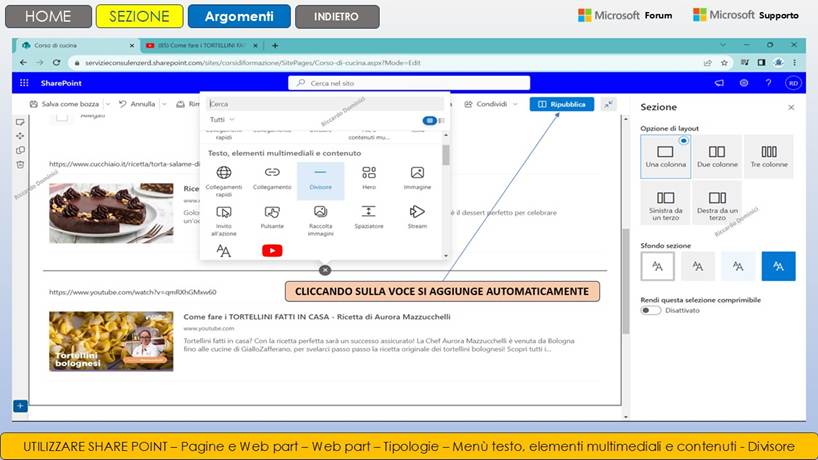Expand the Annulla dropdown arrow
Image resolution: width=818 pixels, height=460 pixels.
pos(164,104)
